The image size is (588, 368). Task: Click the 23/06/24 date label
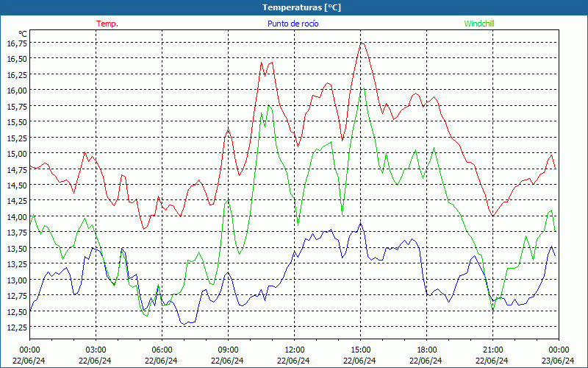point(558,361)
